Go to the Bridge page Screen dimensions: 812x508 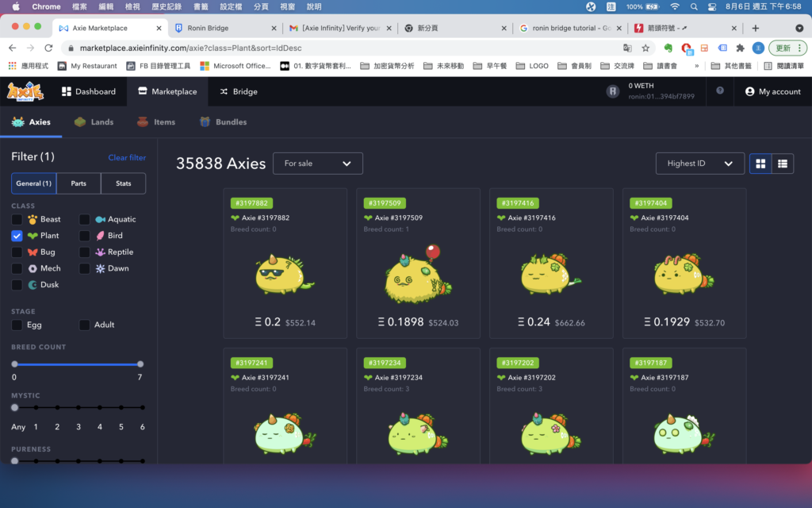point(239,91)
